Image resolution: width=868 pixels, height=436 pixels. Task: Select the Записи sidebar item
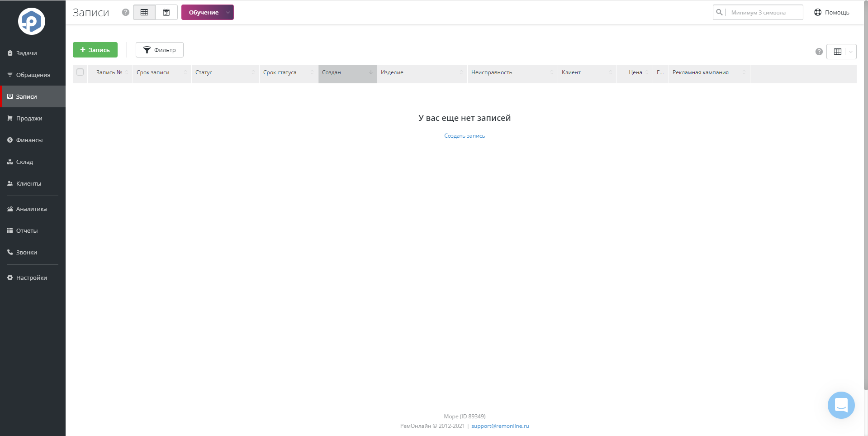pyautogui.click(x=33, y=96)
